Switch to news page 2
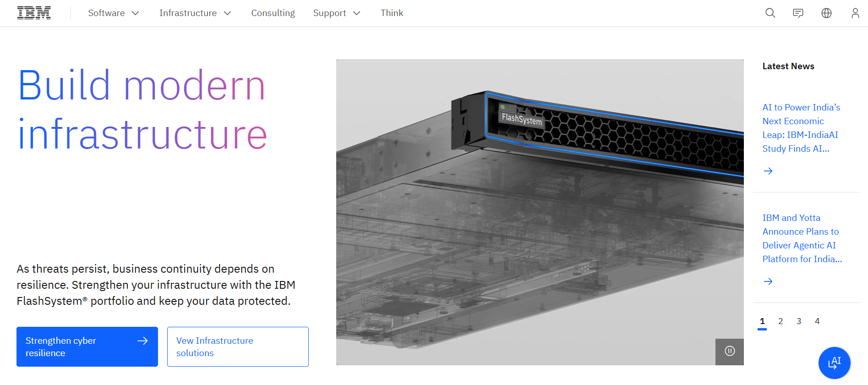The height and width of the screenshot is (385, 868). [781, 321]
